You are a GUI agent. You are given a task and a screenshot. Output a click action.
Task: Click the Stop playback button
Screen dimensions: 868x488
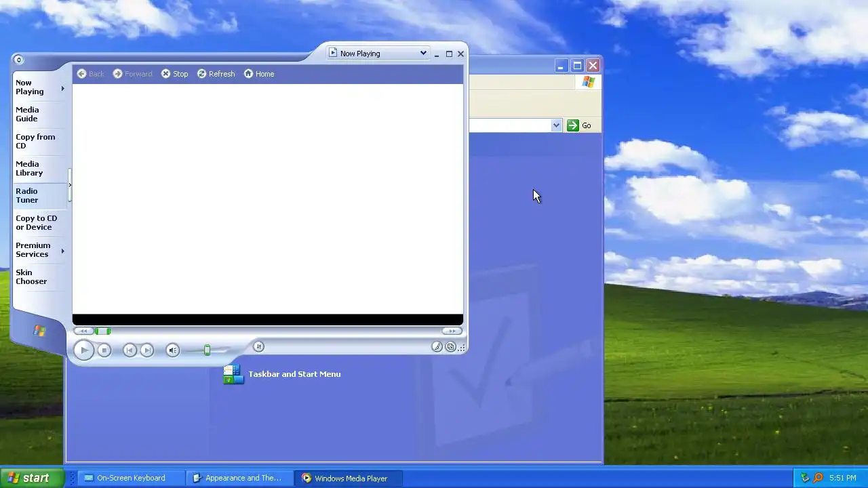(104, 350)
